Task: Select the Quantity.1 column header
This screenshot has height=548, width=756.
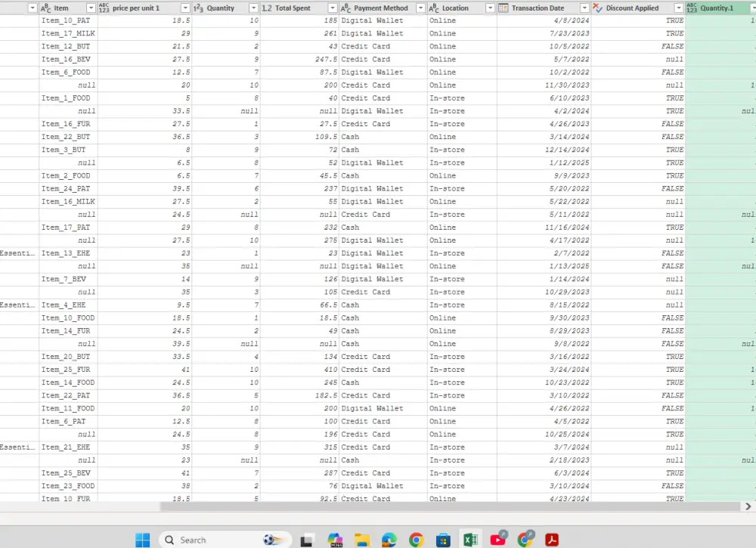Action: 720,8
